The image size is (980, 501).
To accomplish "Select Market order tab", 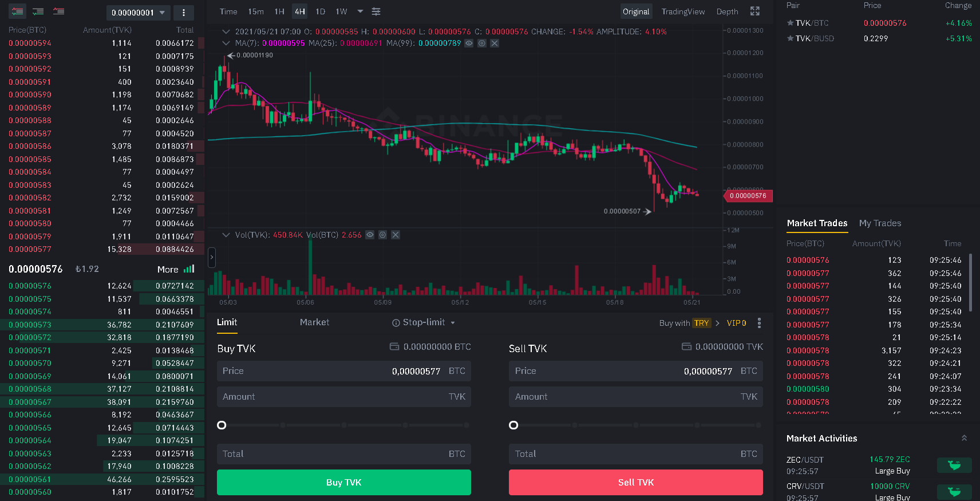I will 314,322.
